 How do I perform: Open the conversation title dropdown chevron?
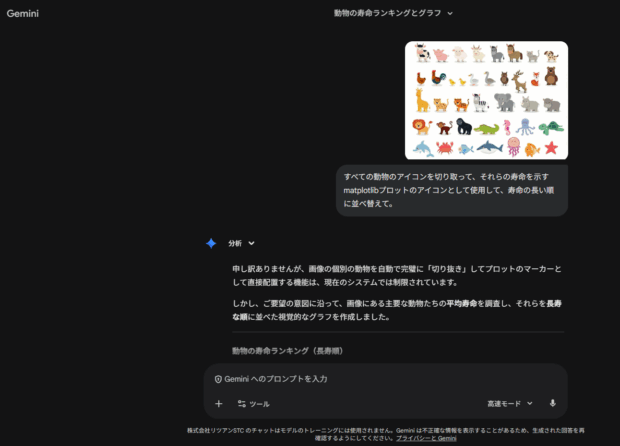(x=450, y=13)
